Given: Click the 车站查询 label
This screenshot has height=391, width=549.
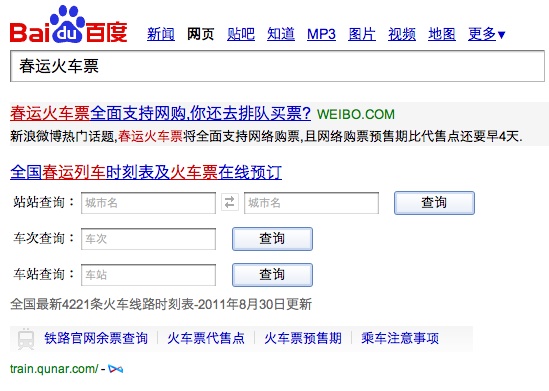Looking at the screenshot, I should click(x=43, y=274).
